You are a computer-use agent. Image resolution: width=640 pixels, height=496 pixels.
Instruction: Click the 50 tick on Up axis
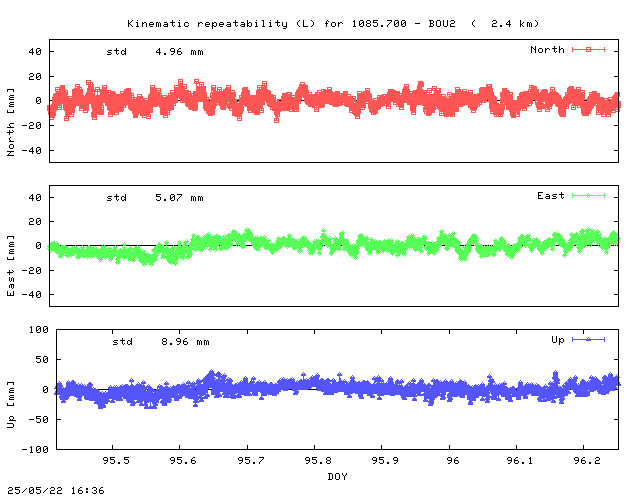tap(42, 360)
